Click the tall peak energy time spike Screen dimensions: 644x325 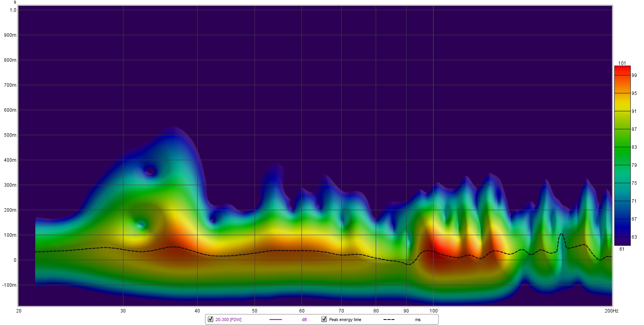point(561,234)
